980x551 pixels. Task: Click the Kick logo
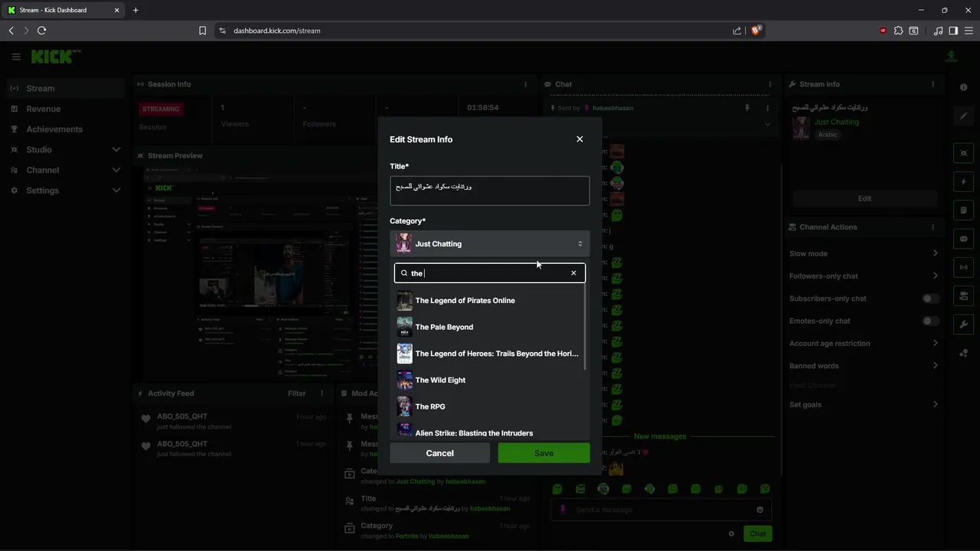click(x=56, y=57)
